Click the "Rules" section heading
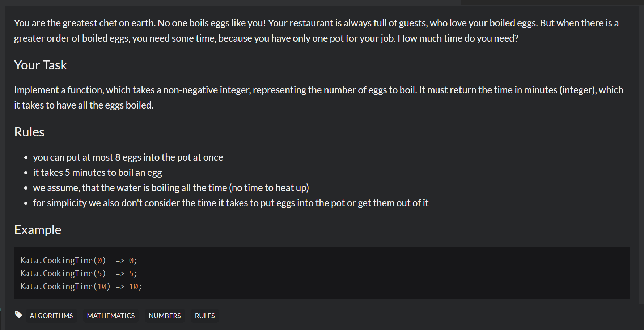The image size is (644, 330). point(29,132)
